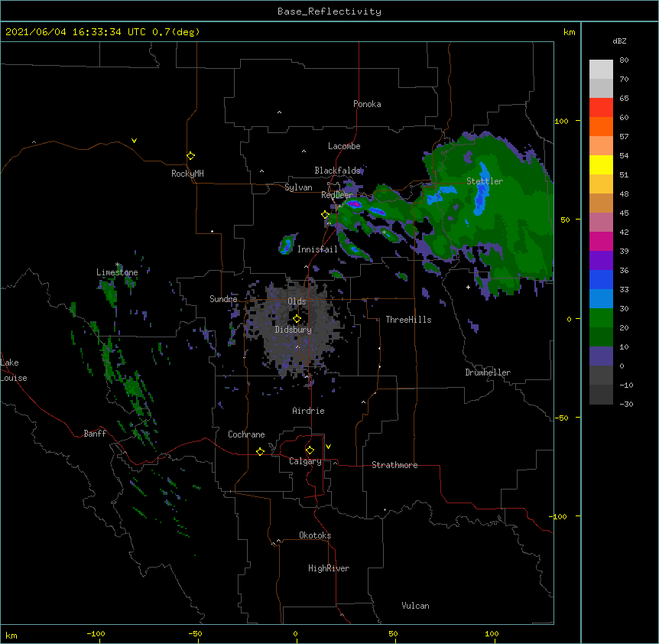
Task: Click the magenta echo core near RedDeer
Action: (355, 204)
